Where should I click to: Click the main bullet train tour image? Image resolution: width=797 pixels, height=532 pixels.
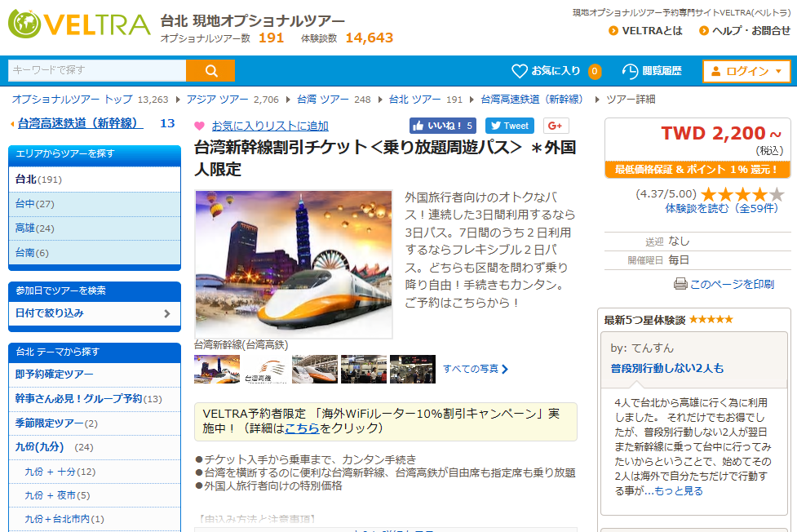click(294, 264)
